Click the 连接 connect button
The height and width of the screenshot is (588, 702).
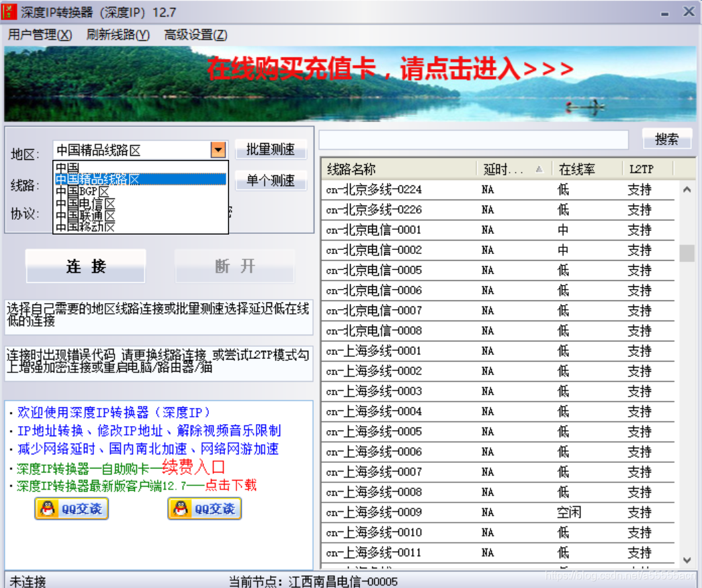point(86,266)
